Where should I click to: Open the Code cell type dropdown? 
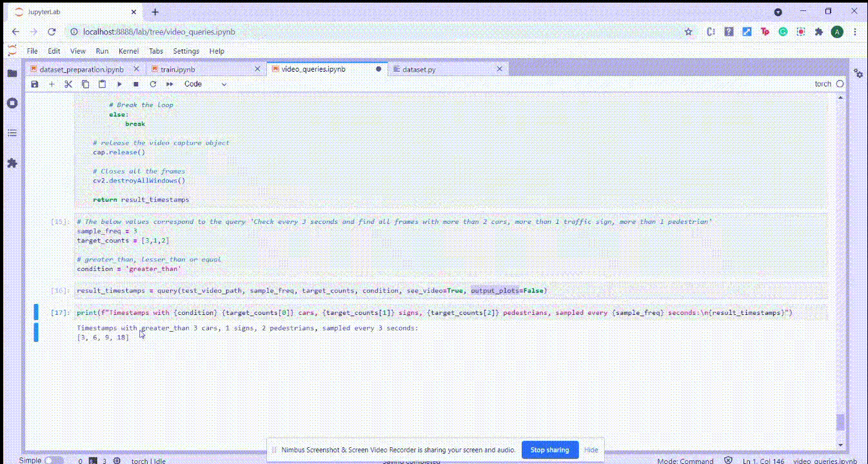point(205,84)
